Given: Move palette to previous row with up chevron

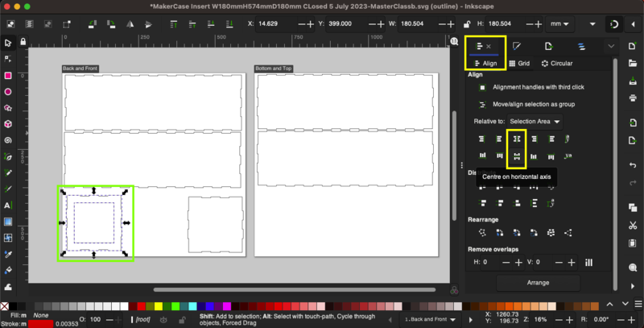Looking at the screenshot, I should pyautogui.click(x=610, y=304).
